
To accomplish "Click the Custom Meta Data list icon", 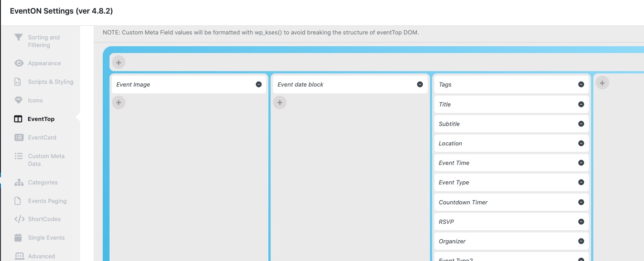I will click(x=19, y=156).
